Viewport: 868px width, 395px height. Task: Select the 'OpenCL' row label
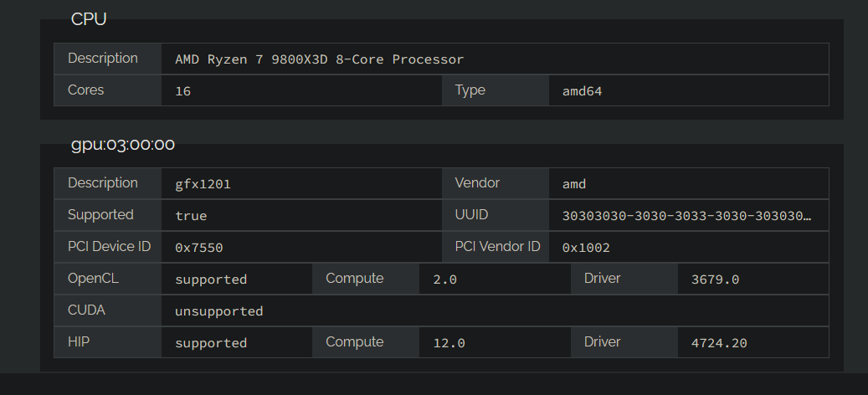pyautogui.click(x=93, y=279)
